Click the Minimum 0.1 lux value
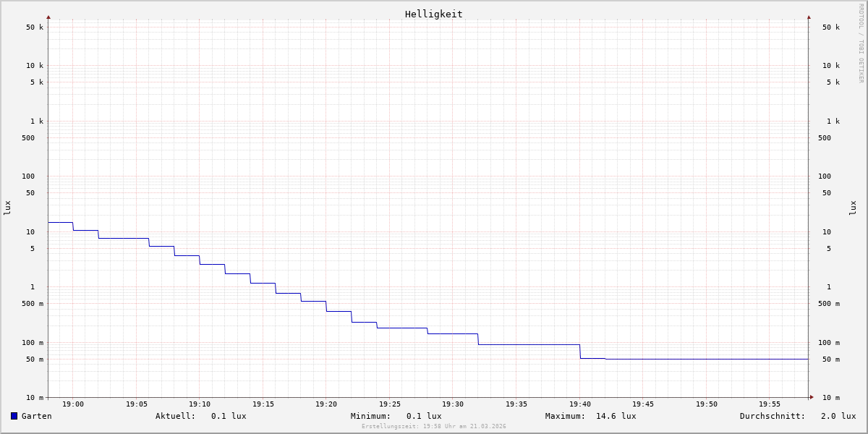This screenshot has height=434, width=868. click(x=423, y=416)
